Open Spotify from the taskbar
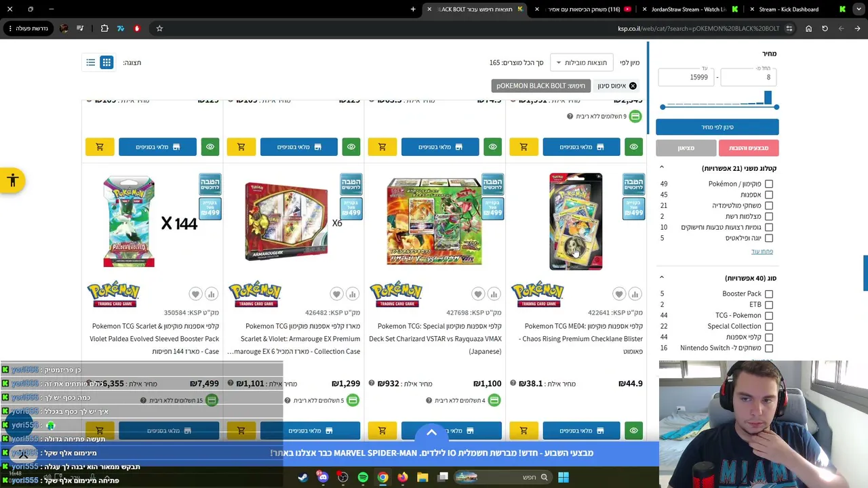Image resolution: width=868 pixels, height=488 pixels. pyautogui.click(x=363, y=477)
